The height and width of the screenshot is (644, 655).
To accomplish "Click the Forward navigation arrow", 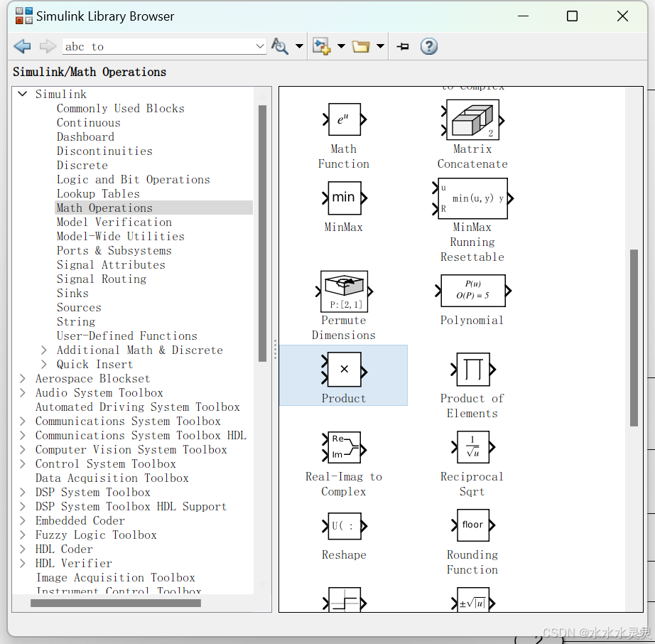I will coord(48,46).
